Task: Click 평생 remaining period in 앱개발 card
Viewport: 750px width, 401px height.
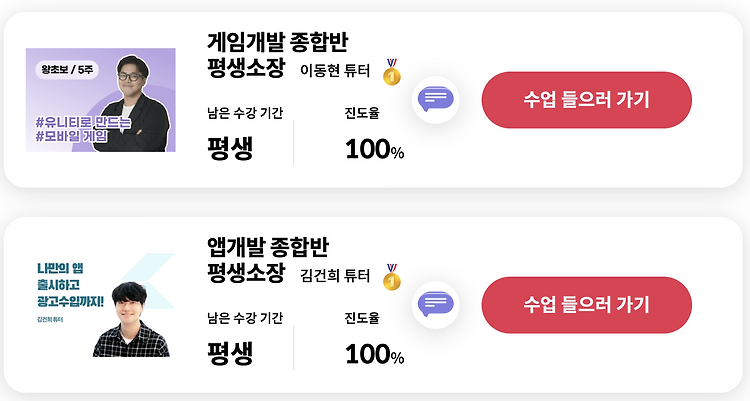Action: click(230, 354)
